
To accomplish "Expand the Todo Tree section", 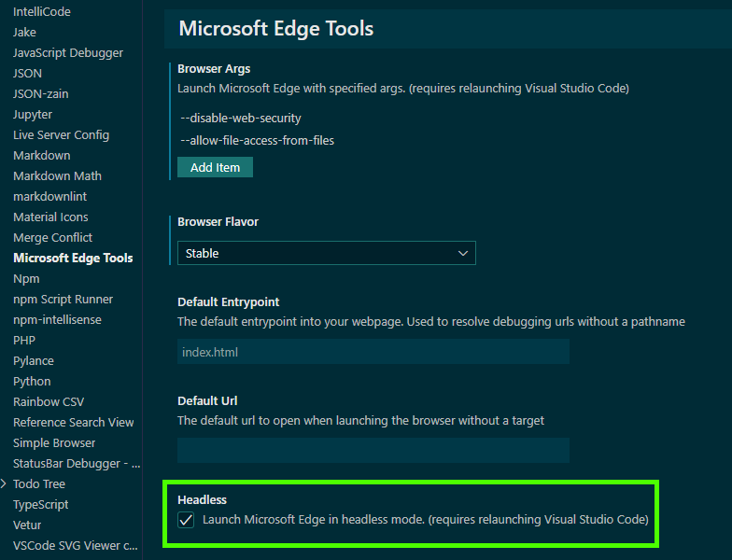I will point(4,483).
